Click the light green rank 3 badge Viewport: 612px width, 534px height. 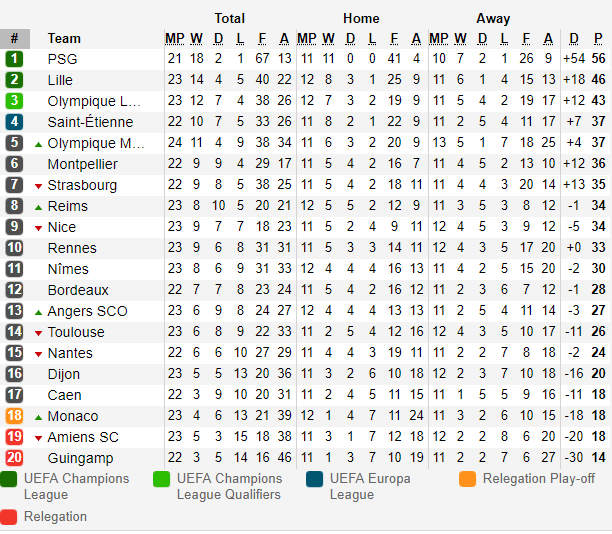(14, 101)
